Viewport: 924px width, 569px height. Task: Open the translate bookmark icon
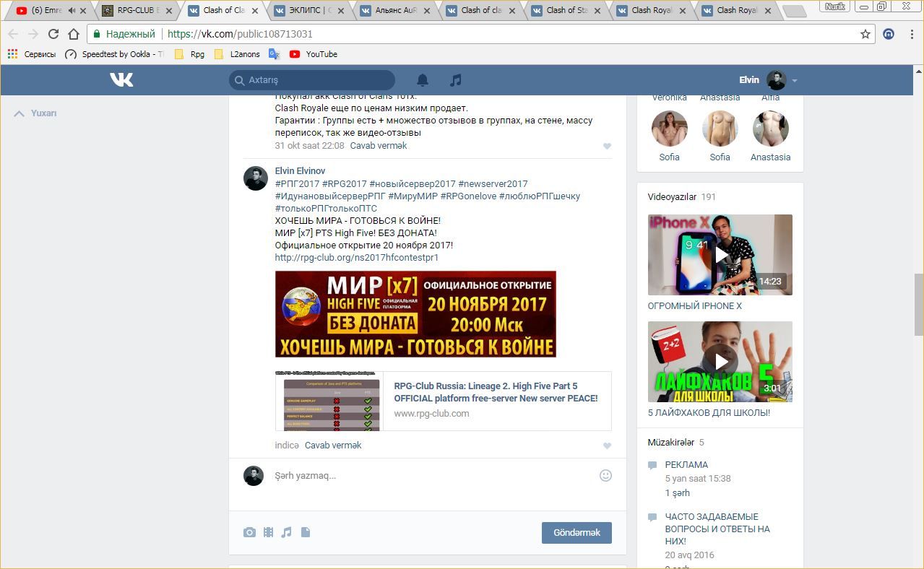[274, 54]
